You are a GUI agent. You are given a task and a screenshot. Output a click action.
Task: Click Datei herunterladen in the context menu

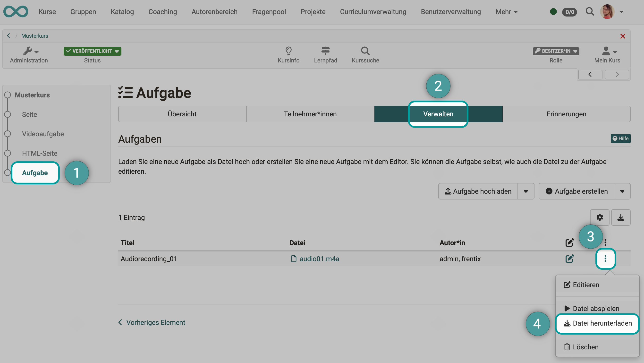pos(597,323)
